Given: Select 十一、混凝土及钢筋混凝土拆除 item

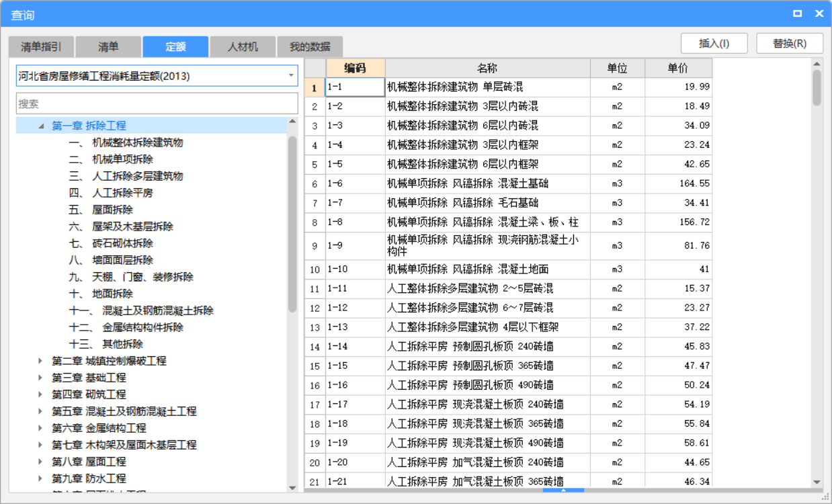Looking at the screenshot, I should click(141, 310).
